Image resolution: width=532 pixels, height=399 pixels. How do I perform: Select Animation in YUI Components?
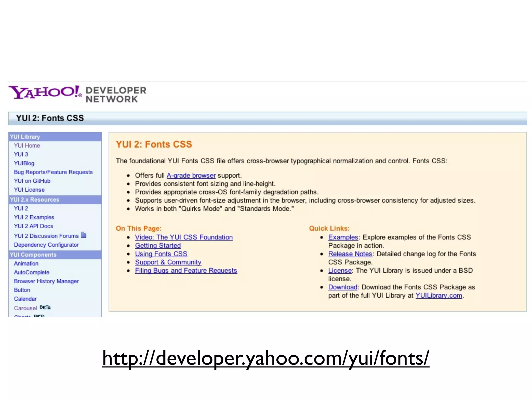(x=26, y=263)
